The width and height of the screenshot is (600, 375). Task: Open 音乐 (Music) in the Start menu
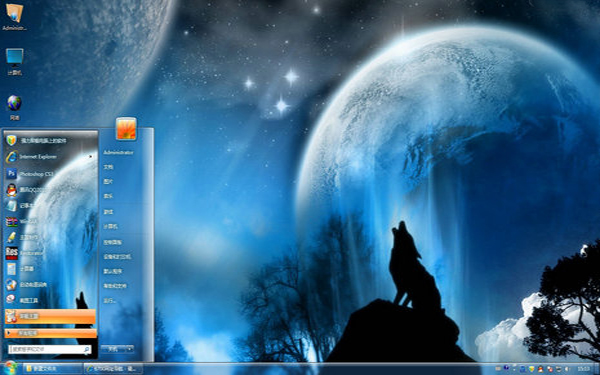(109, 196)
